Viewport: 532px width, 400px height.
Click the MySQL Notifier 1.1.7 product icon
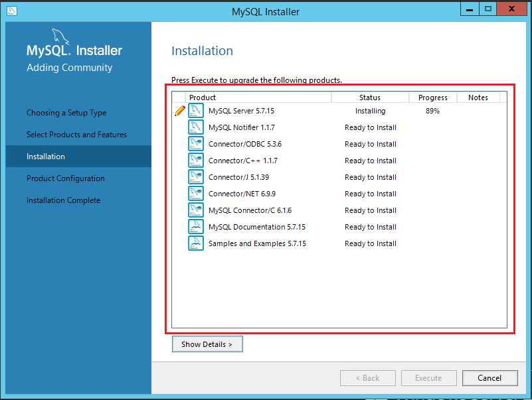pyautogui.click(x=196, y=127)
